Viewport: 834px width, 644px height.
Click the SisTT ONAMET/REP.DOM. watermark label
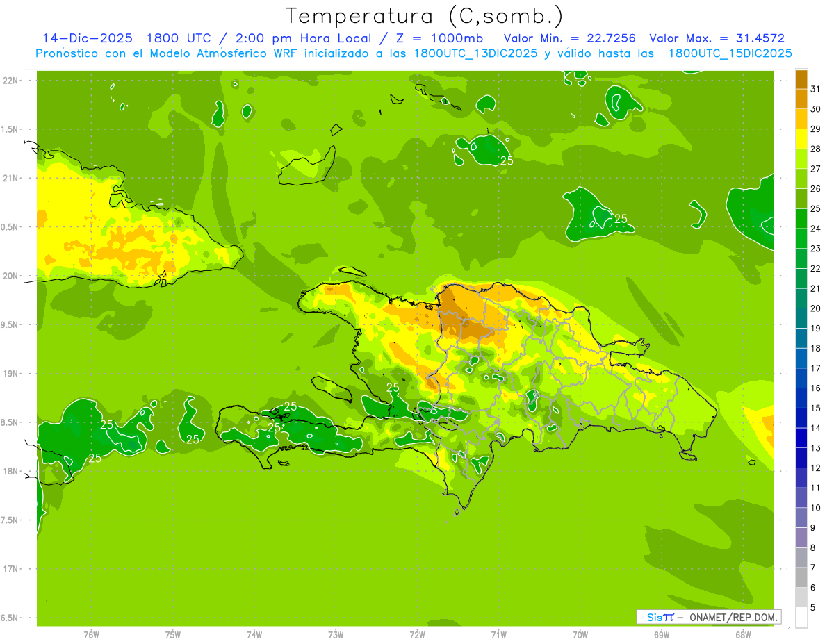709,617
